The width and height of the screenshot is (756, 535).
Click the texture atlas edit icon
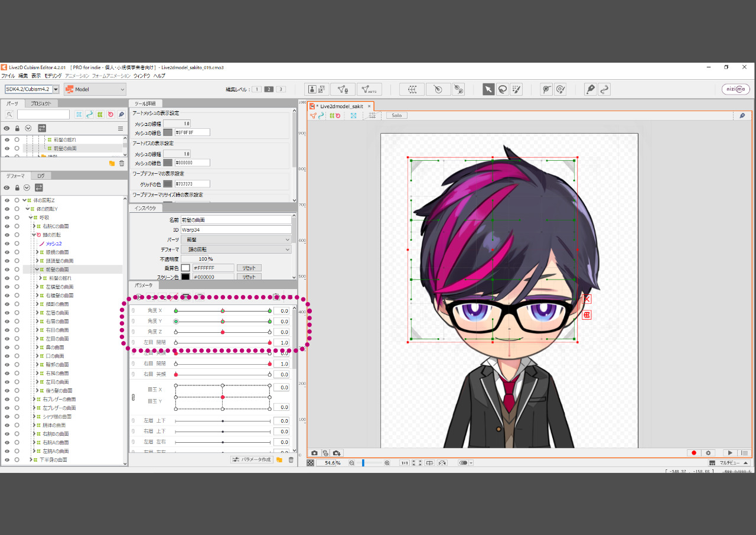[317, 89]
